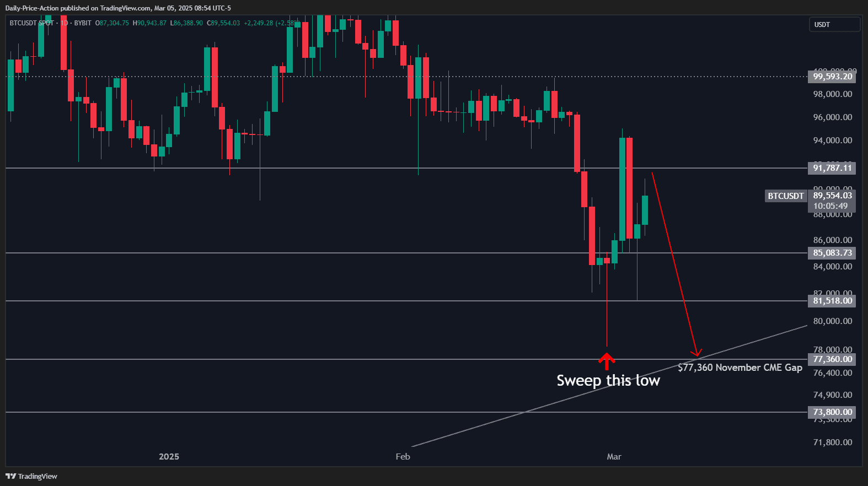Screen dimensions: 868x486
Task: Click the current price 89,554.03 label
Action: pos(832,196)
